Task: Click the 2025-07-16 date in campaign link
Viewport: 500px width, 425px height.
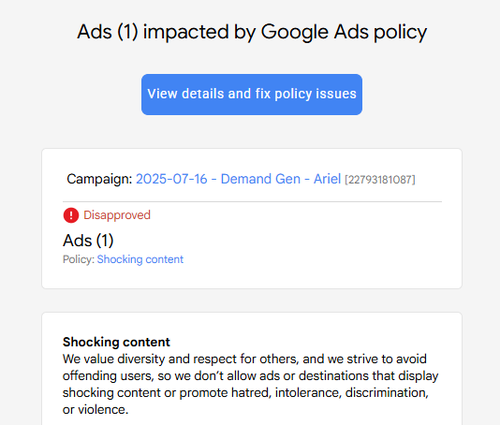Action: click(x=171, y=179)
